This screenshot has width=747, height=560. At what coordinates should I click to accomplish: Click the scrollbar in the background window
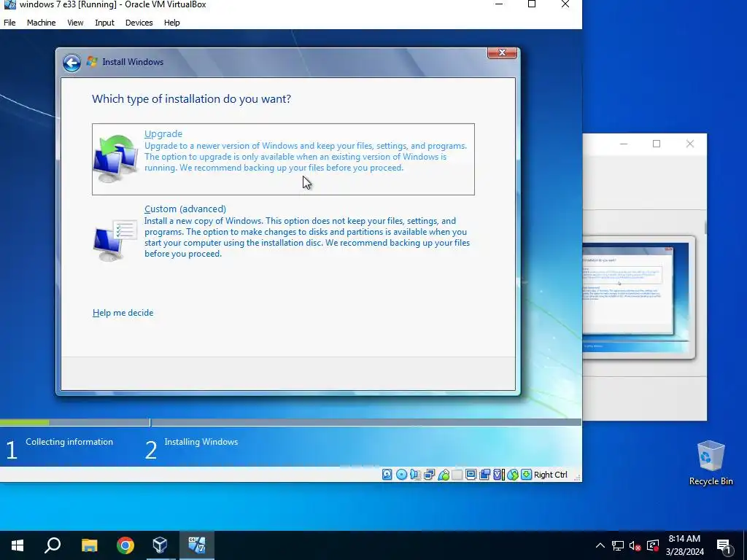point(705,227)
